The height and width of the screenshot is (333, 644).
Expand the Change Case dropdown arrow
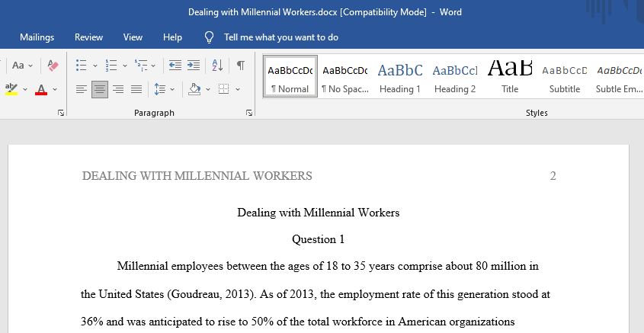pyautogui.click(x=30, y=66)
